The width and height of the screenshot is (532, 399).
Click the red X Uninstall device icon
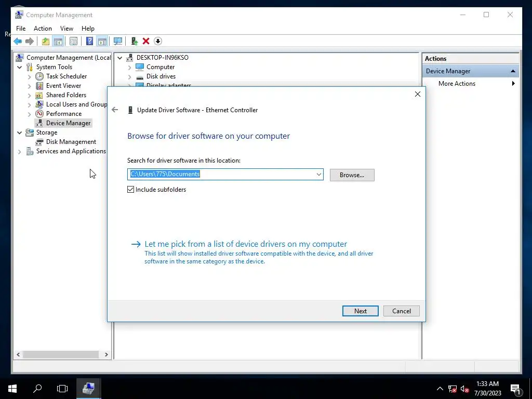tap(146, 42)
